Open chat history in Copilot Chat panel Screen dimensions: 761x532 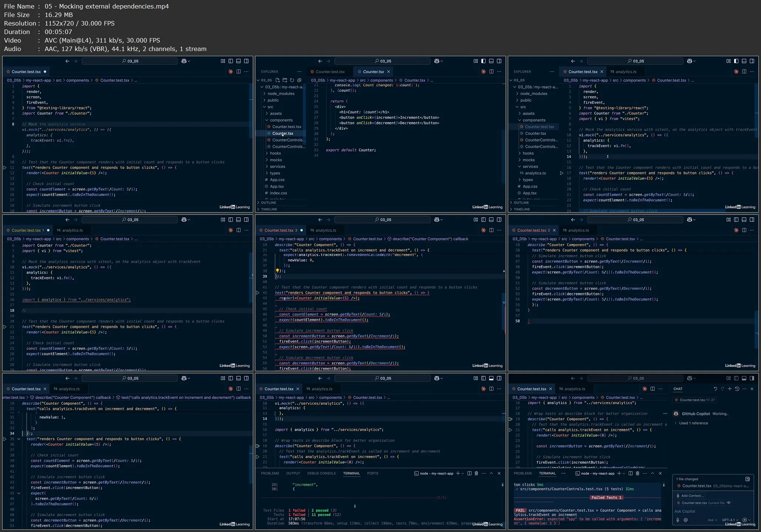click(737, 389)
